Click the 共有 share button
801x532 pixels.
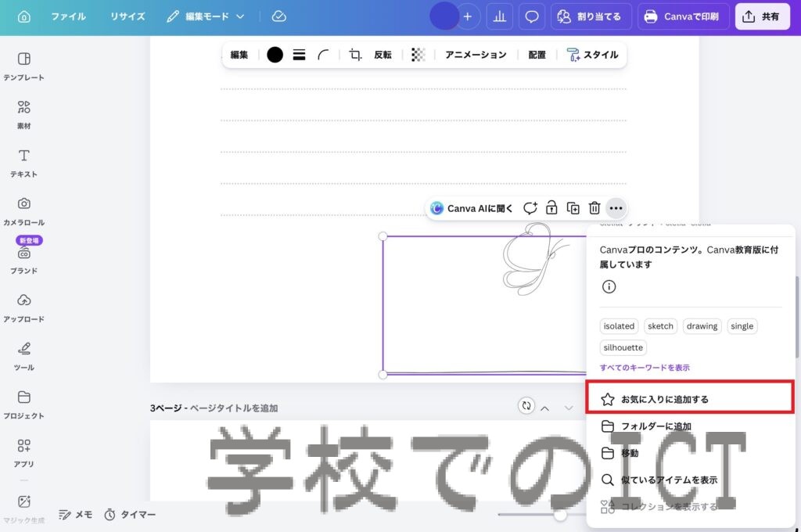(762, 16)
